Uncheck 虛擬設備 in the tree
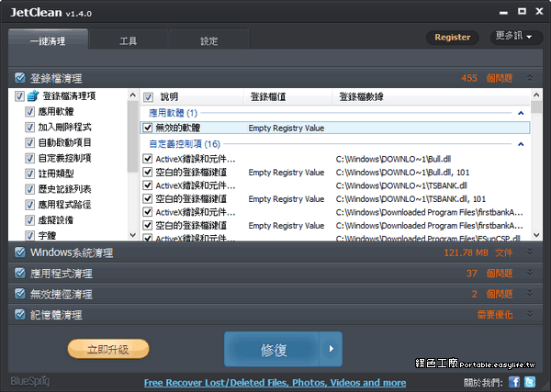This screenshot has height=392, width=551. pyautogui.click(x=30, y=220)
